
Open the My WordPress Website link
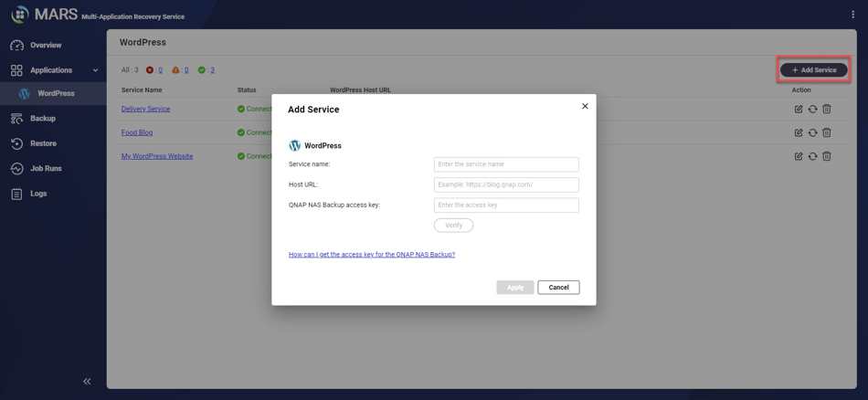157,156
